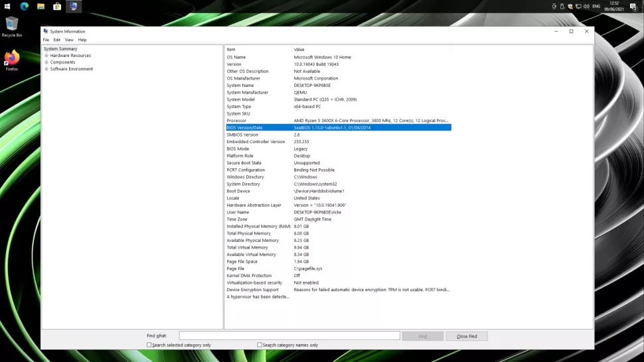Toggle Search category names only checkbox
This screenshot has width=644, height=362.
tap(260, 345)
